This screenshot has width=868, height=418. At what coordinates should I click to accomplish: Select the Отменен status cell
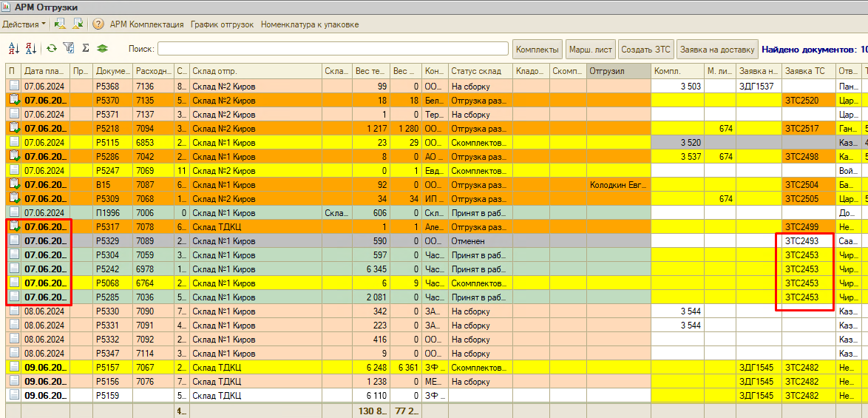click(480, 241)
